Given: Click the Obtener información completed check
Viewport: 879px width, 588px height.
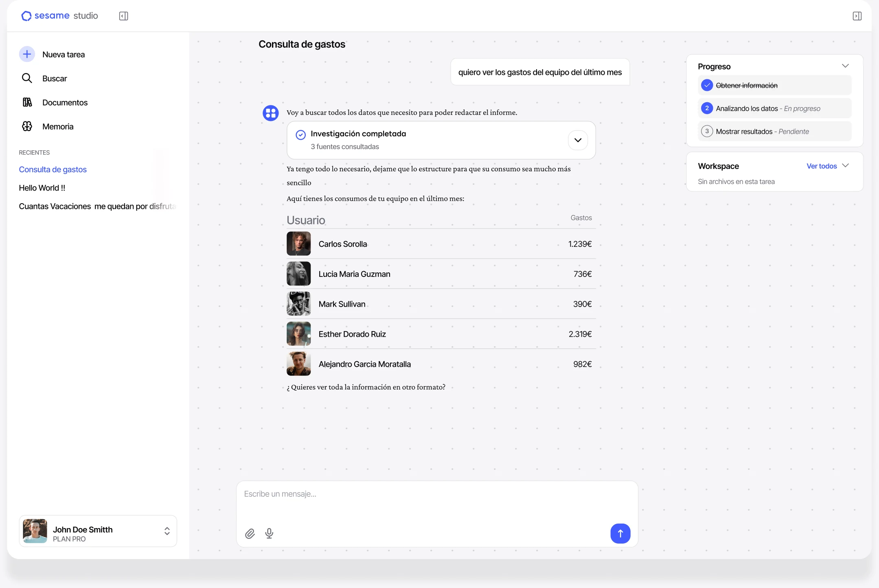Looking at the screenshot, I should pos(707,85).
